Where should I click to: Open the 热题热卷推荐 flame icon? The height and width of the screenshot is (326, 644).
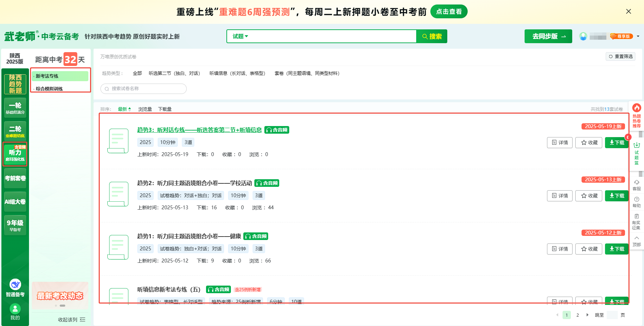pyautogui.click(x=636, y=108)
